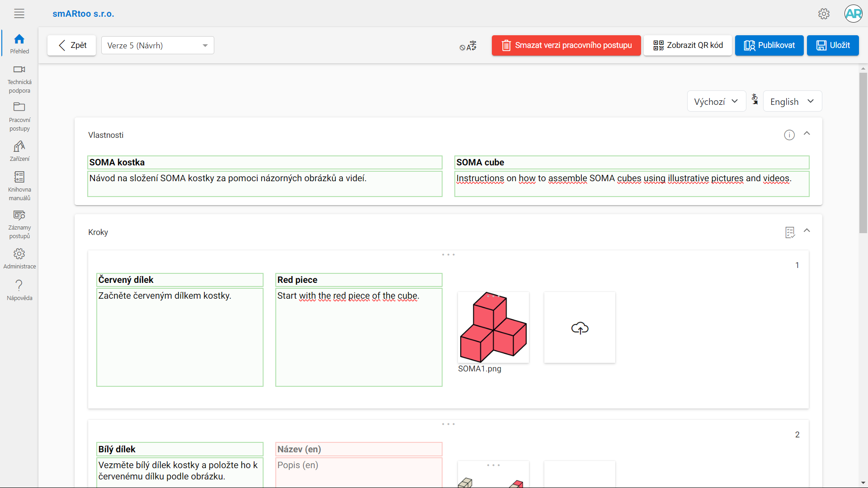This screenshot has width=868, height=488.
Task: Collapse the Kroky panel
Action: pyautogui.click(x=807, y=231)
